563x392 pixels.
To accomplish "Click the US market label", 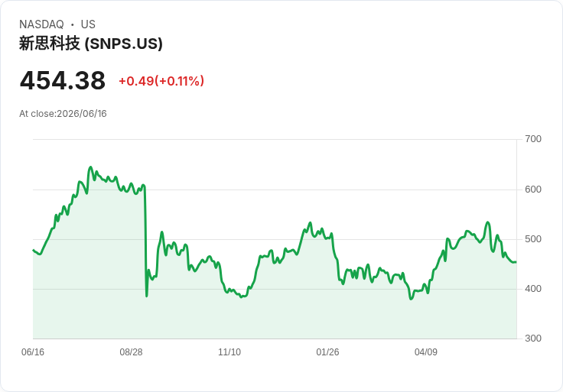I will click(x=88, y=24).
